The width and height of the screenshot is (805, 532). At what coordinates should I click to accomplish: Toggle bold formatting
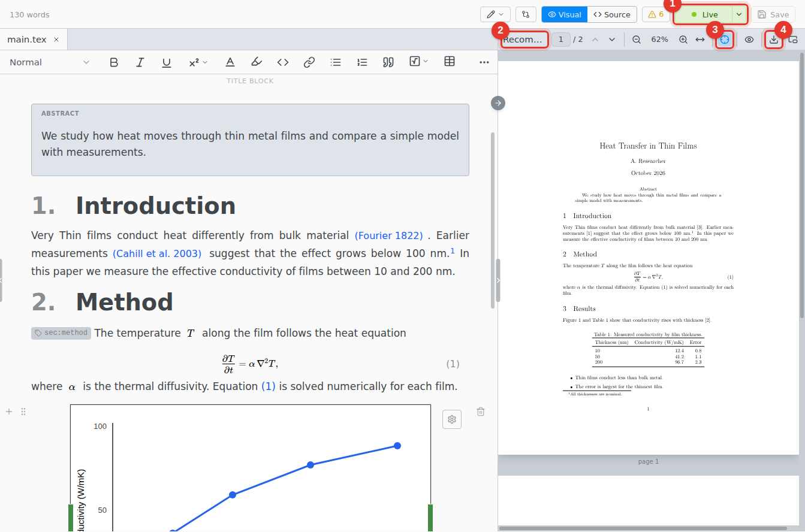click(x=114, y=62)
